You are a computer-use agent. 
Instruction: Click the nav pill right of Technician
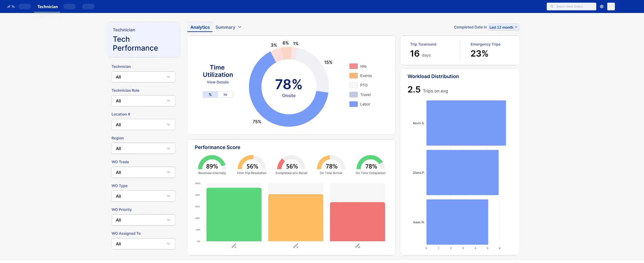[x=70, y=6]
